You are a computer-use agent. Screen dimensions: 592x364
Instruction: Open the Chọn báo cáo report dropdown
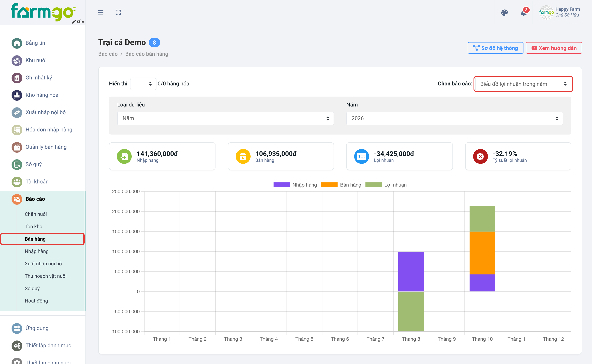[523, 84]
